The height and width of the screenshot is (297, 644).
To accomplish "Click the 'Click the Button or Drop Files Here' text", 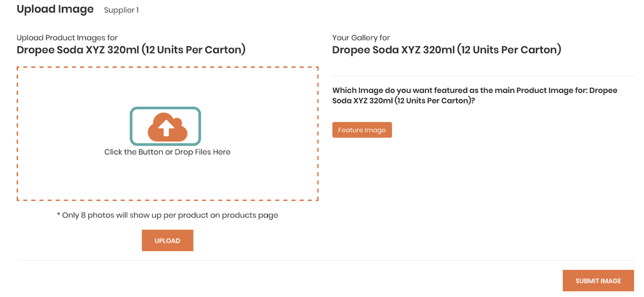I will (167, 152).
